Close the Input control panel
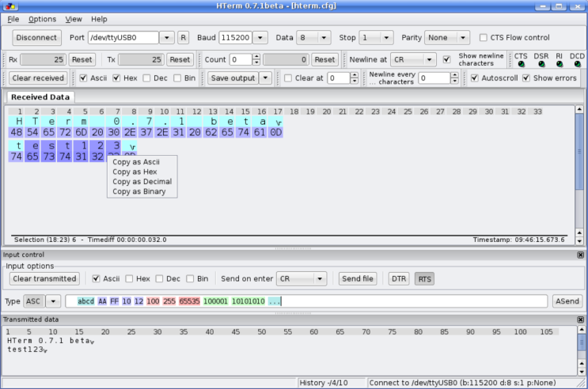The width and height of the screenshot is (588, 389). (581, 255)
